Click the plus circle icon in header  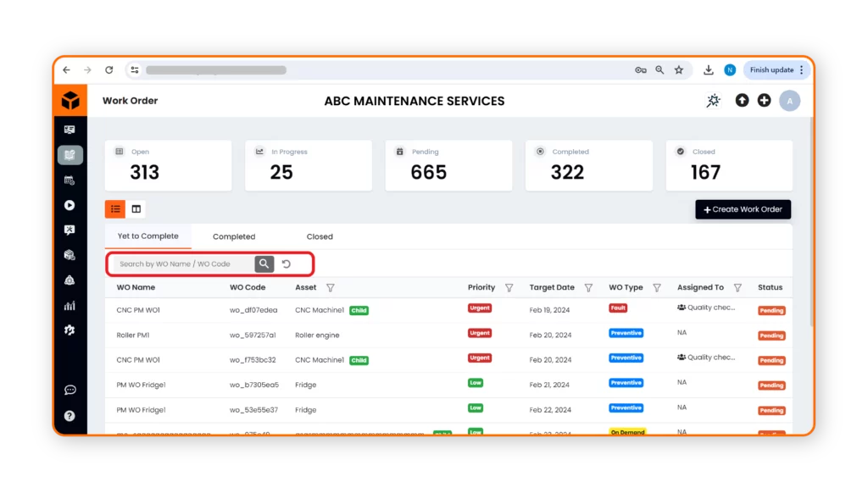pyautogui.click(x=764, y=100)
